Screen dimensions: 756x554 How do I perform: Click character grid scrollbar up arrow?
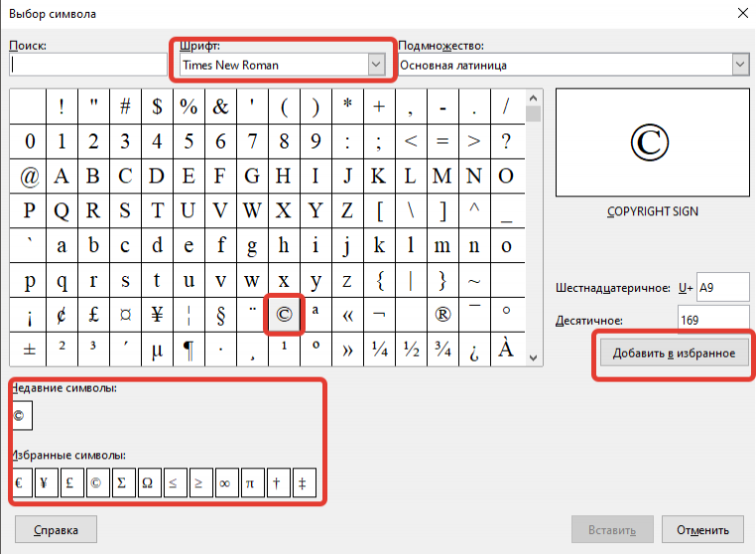[x=533, y=98]
